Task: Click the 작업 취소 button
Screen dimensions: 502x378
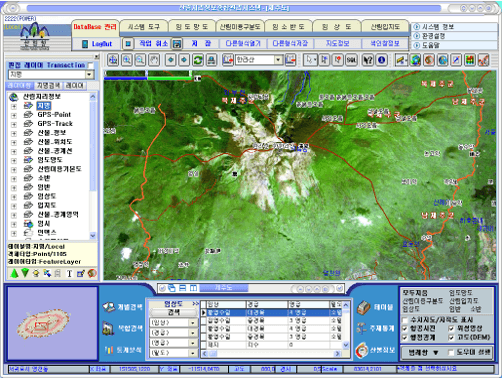Action: coord(153,43)
